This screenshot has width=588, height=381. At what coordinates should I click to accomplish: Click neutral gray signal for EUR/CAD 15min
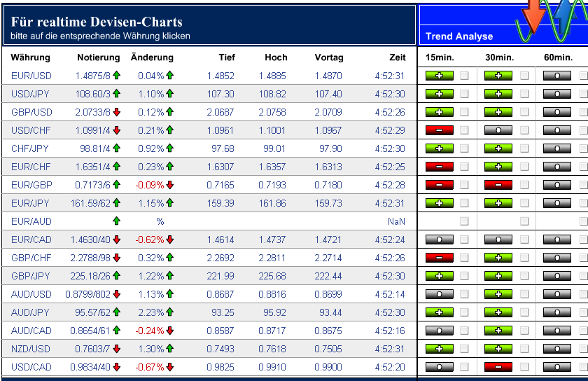point(439,239)
